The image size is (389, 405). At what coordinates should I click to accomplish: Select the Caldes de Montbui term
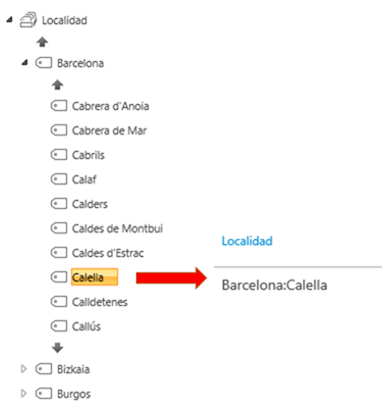coord(117,228)
